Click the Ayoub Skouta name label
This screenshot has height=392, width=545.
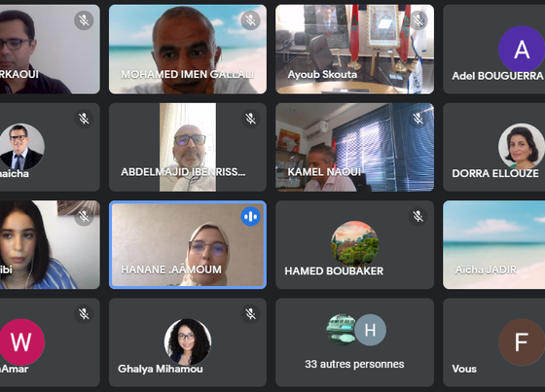(322, 74)
